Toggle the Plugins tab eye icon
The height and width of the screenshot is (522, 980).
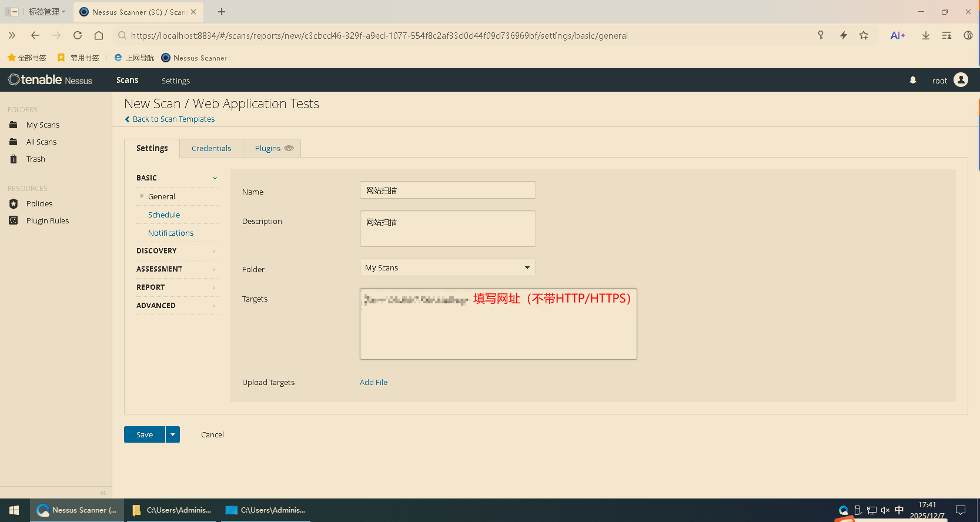[289, 148]
